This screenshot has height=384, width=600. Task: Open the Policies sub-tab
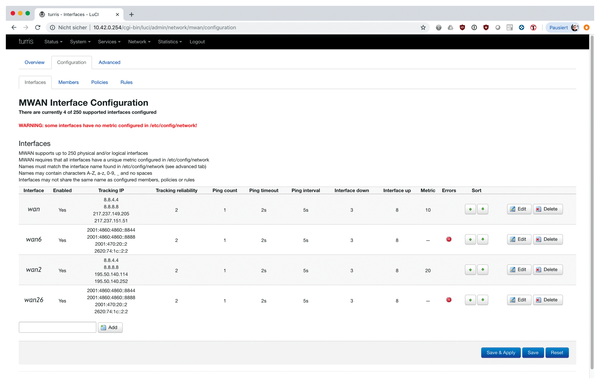point(99,82)
